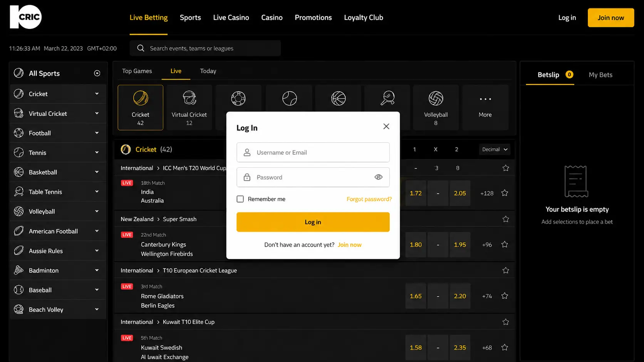
Task: Select India odds 1.72
Action: pos(416,193)
